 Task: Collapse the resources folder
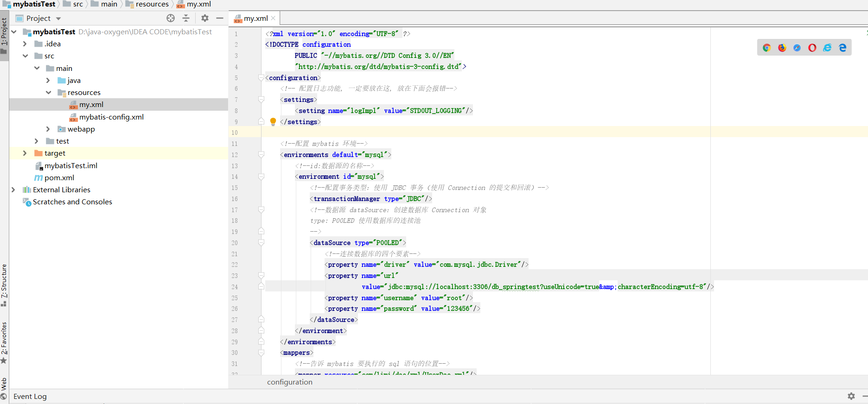48,92
